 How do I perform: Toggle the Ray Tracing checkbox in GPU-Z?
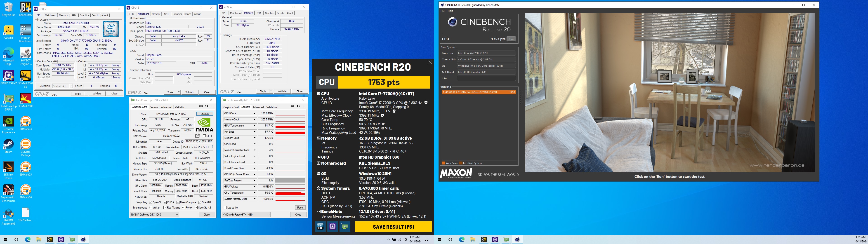[165, 208]
